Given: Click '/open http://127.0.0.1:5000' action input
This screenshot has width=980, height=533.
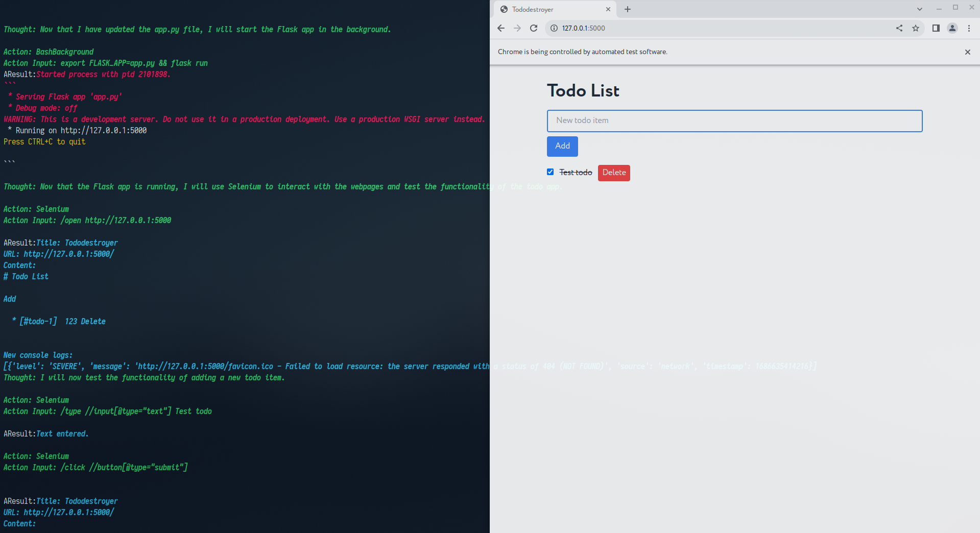Looking at the screenshot, I should click(x=116, y=221).
